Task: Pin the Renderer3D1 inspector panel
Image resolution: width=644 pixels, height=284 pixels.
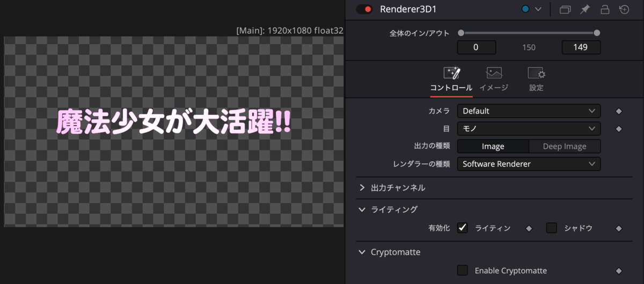Action: coord(585,9)
